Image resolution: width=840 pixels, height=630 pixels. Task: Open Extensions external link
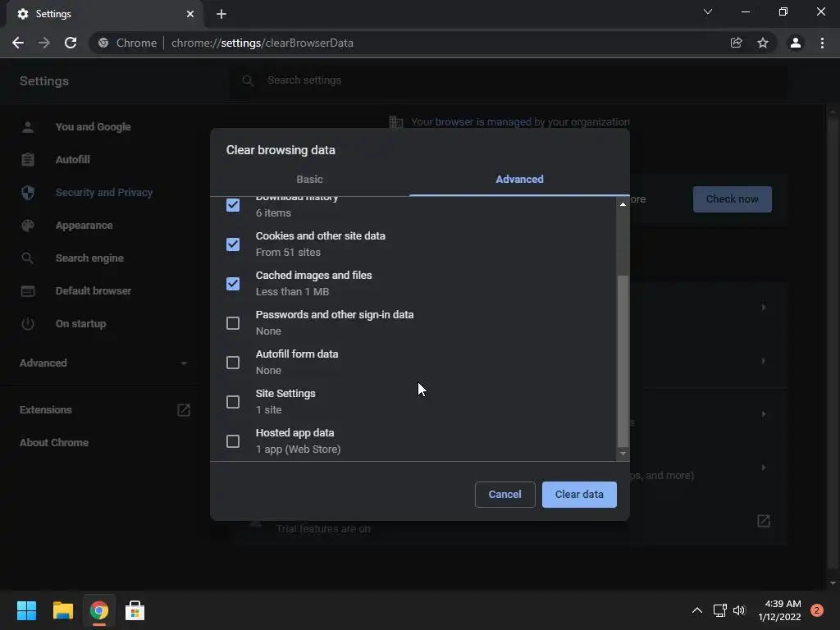click(184, 410)
